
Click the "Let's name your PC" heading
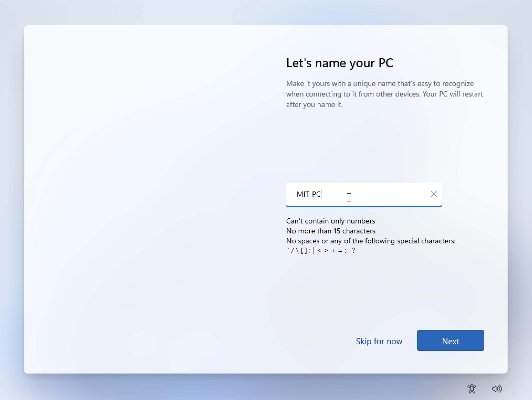[x=340, y=63]
